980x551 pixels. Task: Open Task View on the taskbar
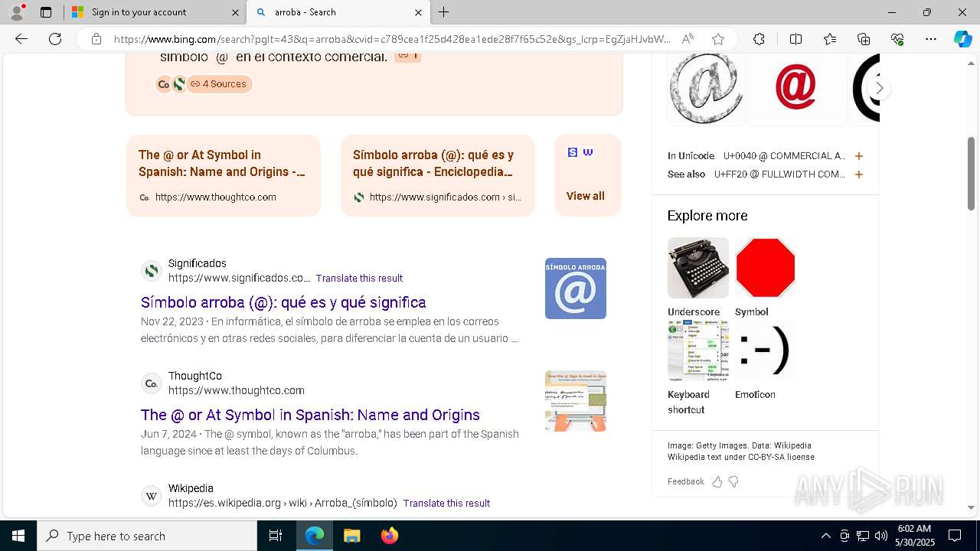click(x=276, y=536)
